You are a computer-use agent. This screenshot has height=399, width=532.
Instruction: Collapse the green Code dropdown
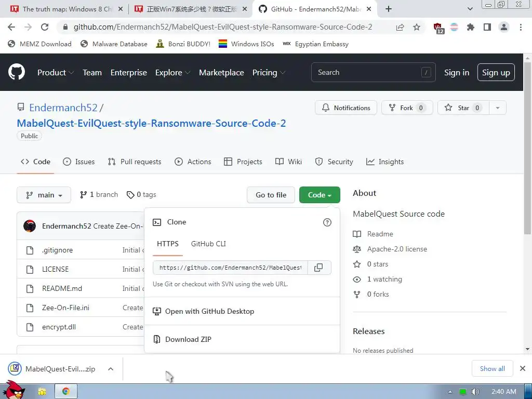pyautogui.click(x=320, y=195)
